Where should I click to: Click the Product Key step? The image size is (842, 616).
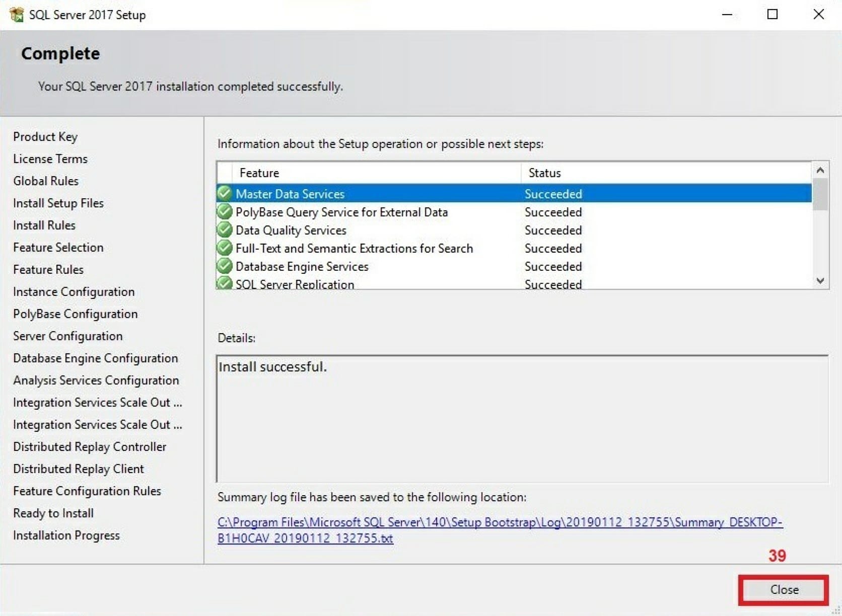pyautogui.click(x=45, y=137)
